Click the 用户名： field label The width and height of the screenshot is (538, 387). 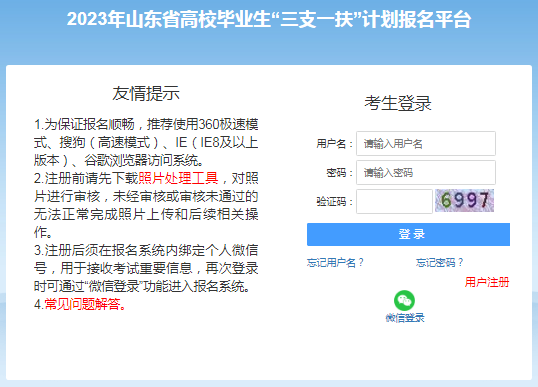coord(335,144)
